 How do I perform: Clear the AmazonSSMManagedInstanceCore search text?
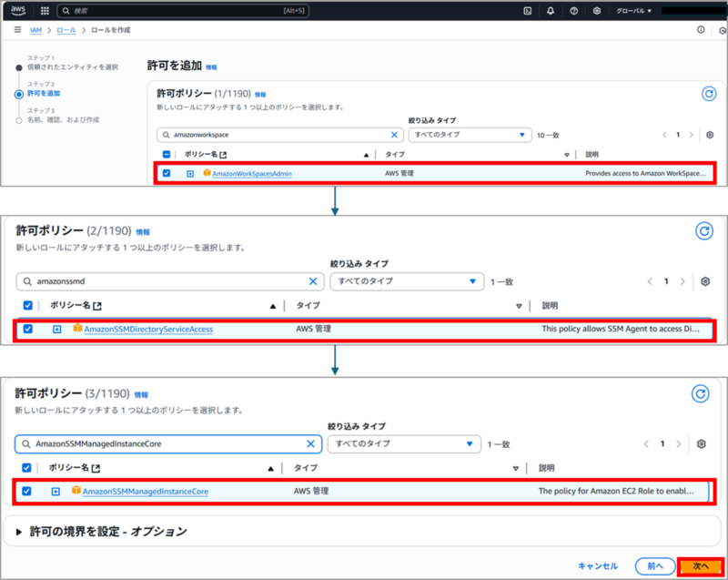[310, 444]
